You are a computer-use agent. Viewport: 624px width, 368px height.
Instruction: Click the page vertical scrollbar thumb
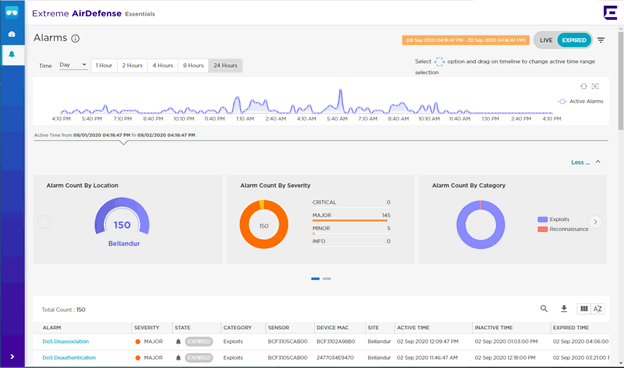[620, 81]
